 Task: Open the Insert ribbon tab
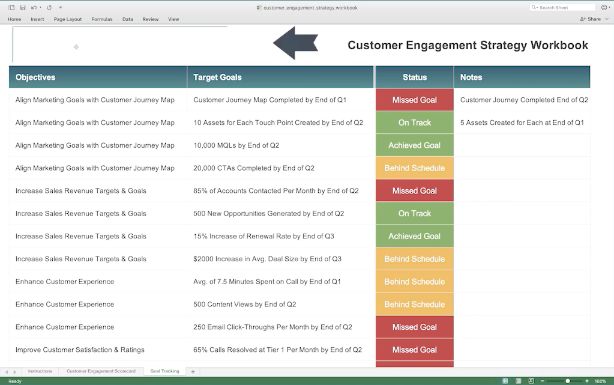[37, 19]
